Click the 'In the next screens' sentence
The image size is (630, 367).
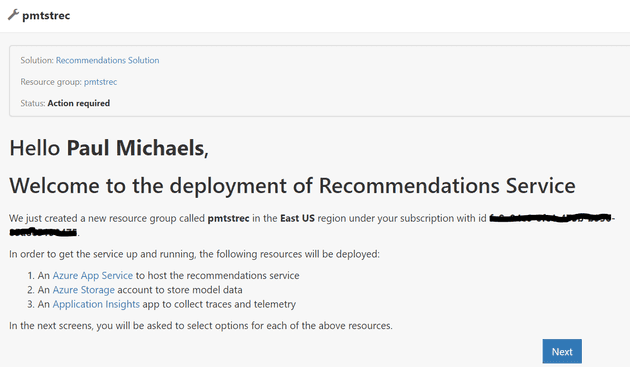(x=201, y=326)
